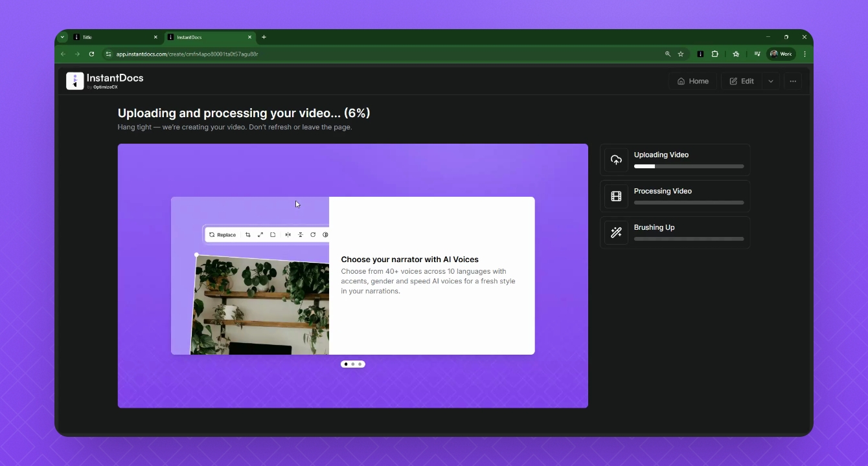Click the Processing Video film icon

click(x=616, y=196)
